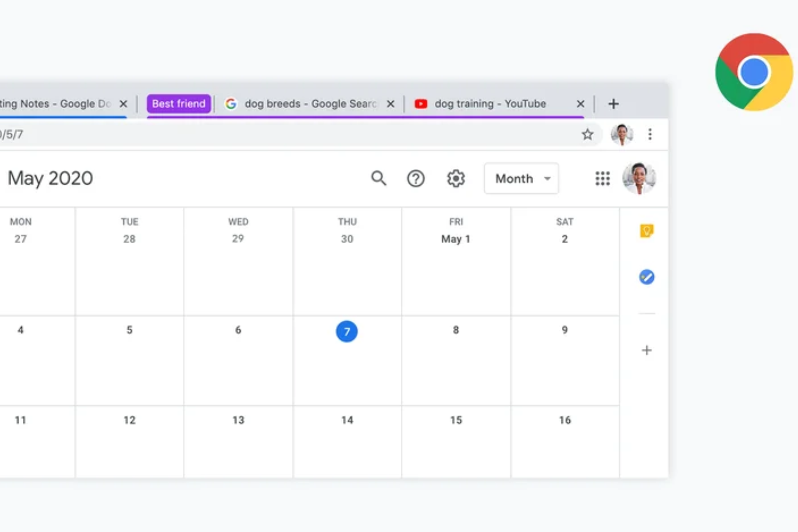
Task: Click the purple Best friend group label
Action: (178, 103)
